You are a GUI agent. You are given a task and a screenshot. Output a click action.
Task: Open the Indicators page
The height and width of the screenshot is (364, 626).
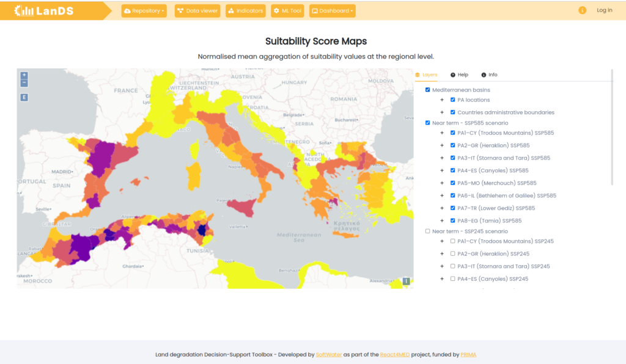coord(246,11)
